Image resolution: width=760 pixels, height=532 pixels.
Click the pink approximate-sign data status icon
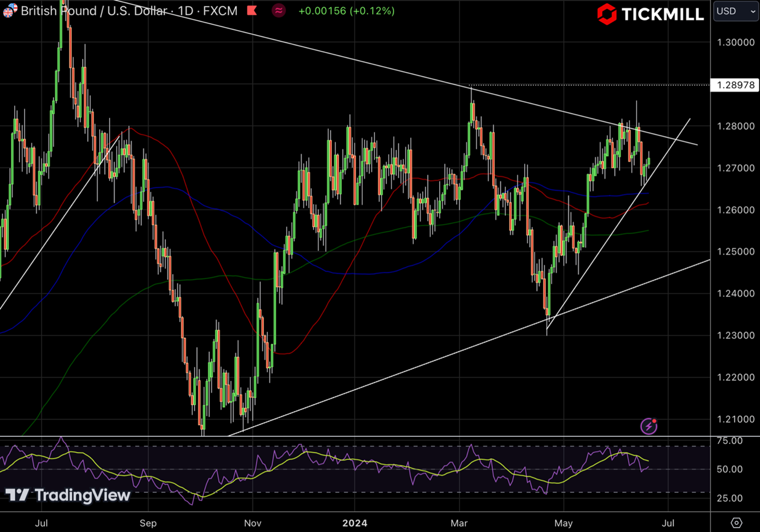coord(279,10)
